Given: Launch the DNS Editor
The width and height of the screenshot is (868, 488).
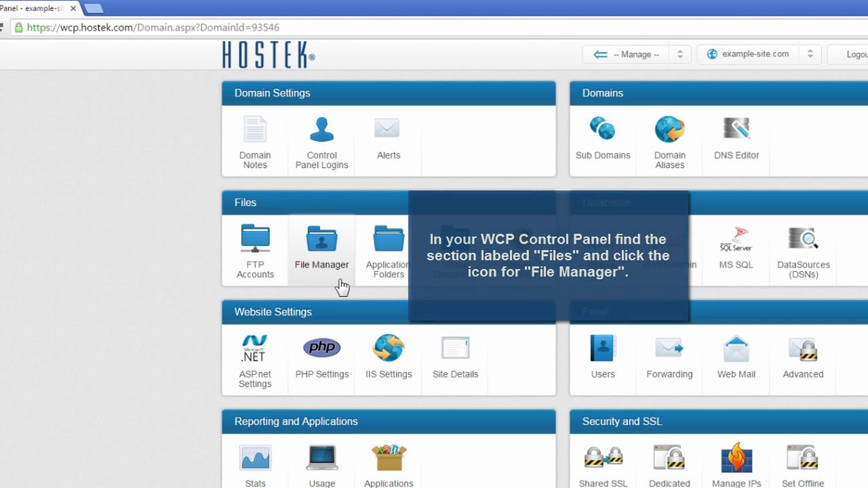Looking at the screenshot, I should [x=736, y=138].
